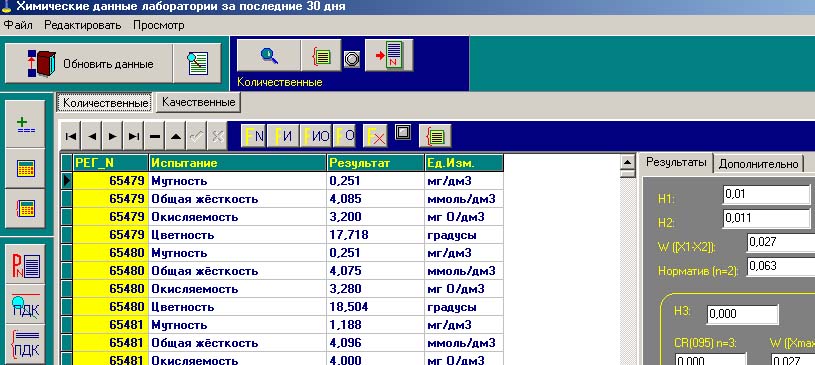The image size is (815, 365).
Task: Click the scrollbar up arrow of the grid
Action: coord(628,162)
